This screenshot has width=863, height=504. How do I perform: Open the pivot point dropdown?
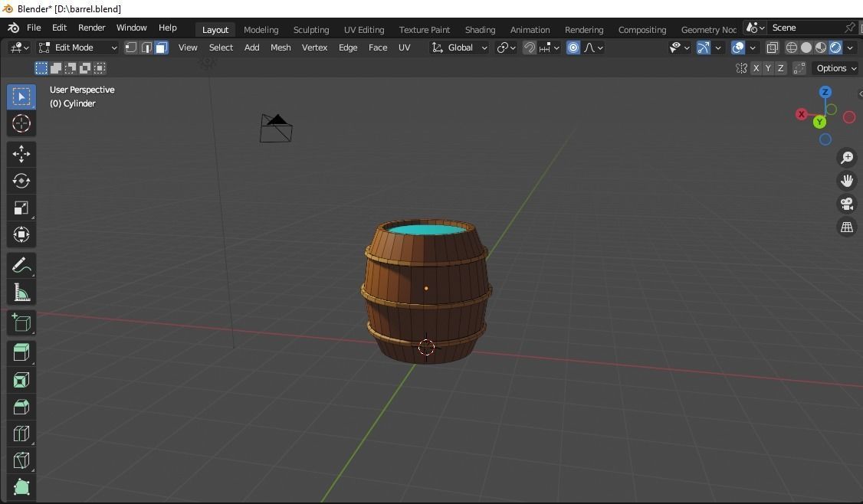pyautogui.click(x=506, y=47)
